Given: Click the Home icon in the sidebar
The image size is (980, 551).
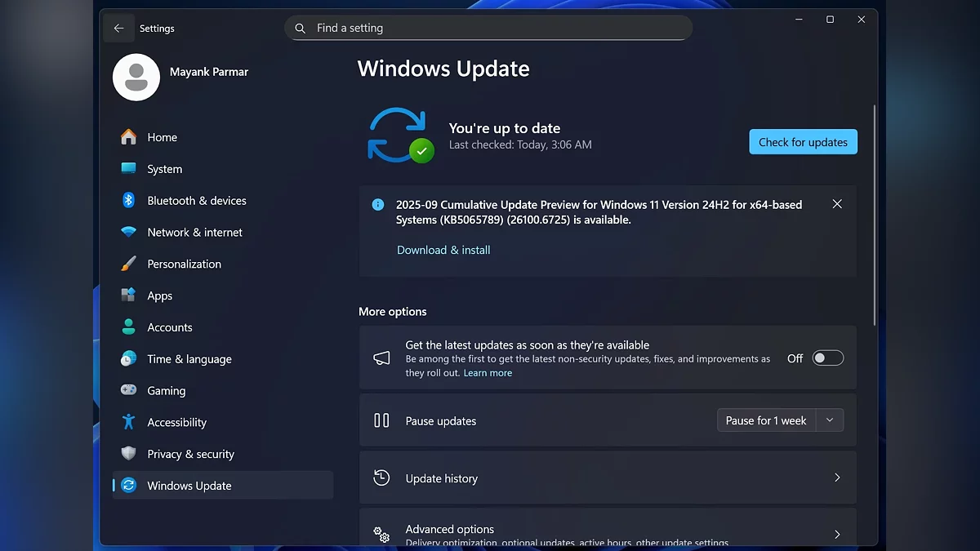Looking at the screenshot, I should click(x=128, y=137).
